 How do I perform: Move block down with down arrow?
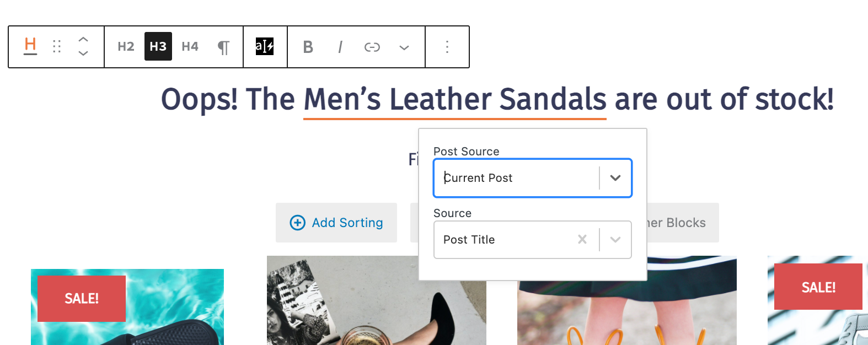point(83,53)
